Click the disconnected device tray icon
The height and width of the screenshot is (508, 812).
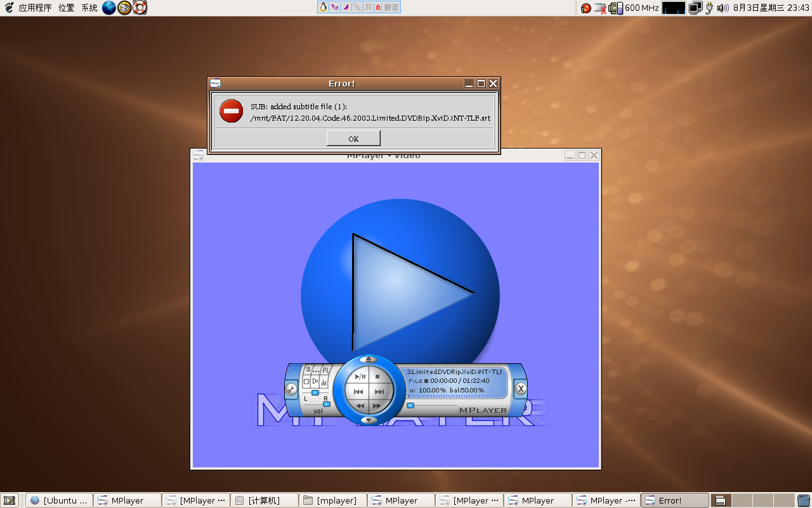pyautogui.click(x=600, y=8)
